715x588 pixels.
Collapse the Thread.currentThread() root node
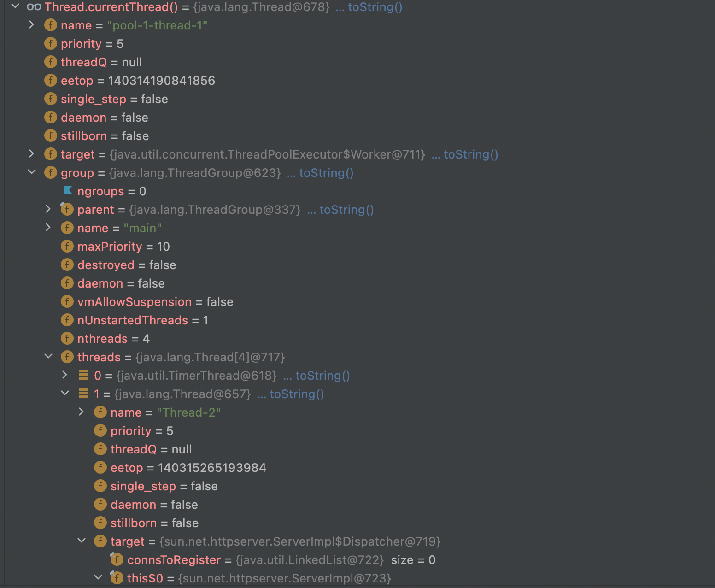[x=15, y=6]
